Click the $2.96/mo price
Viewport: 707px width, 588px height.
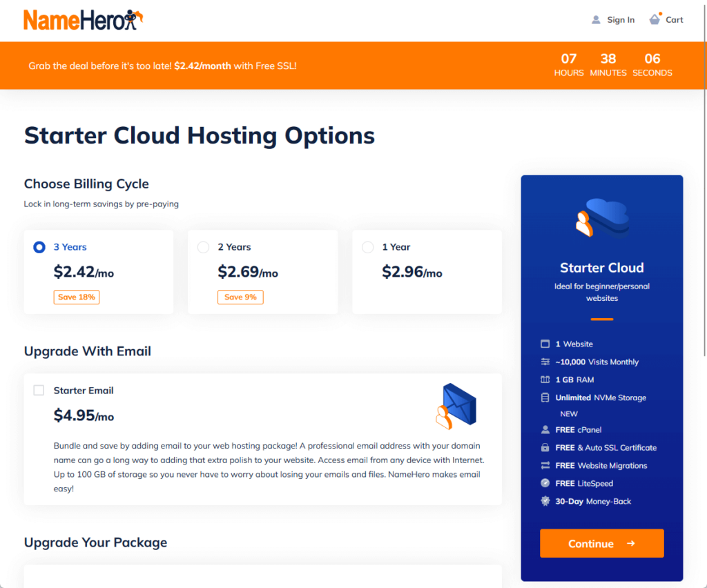point(412,272)
